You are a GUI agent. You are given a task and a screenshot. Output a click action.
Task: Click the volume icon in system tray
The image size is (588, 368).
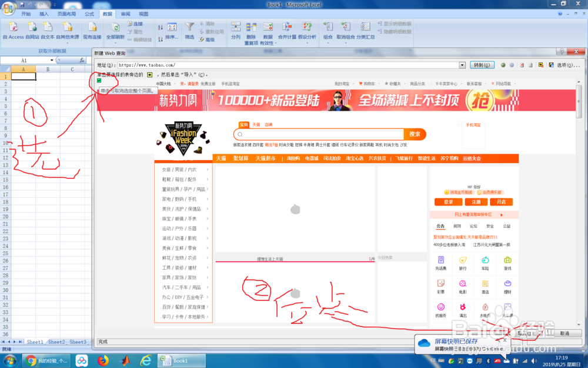[534, 361]
